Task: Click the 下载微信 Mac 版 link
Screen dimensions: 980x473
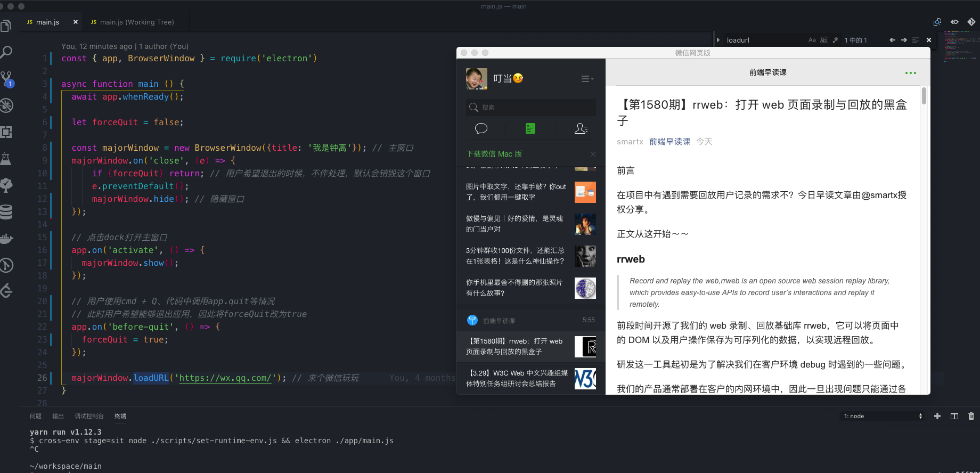Action: point(494,154)
